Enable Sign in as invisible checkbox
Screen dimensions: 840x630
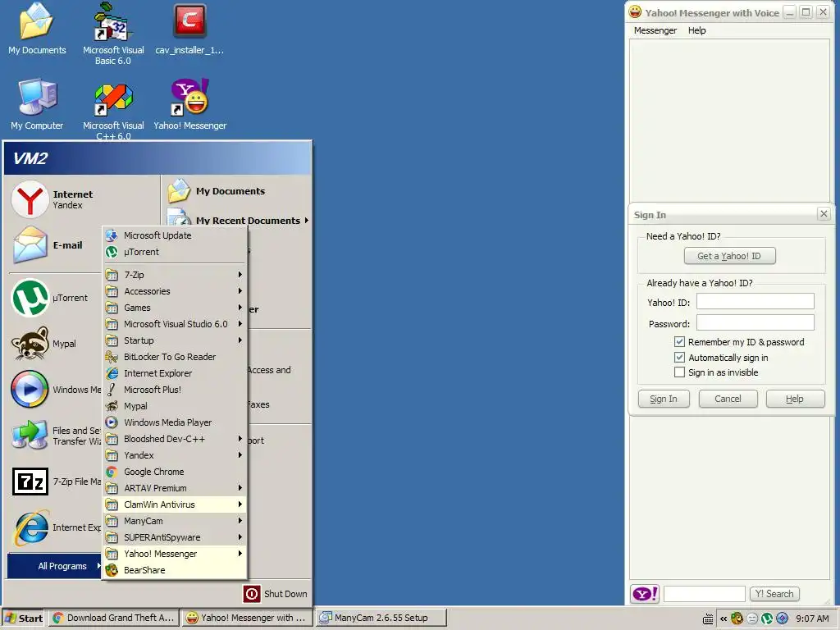[x=679, y=372]
